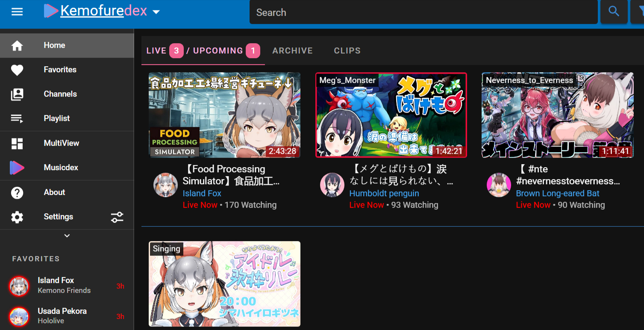
Task: Open the Food Processing Simulator stream thumbnail
Action: point(224,115)
